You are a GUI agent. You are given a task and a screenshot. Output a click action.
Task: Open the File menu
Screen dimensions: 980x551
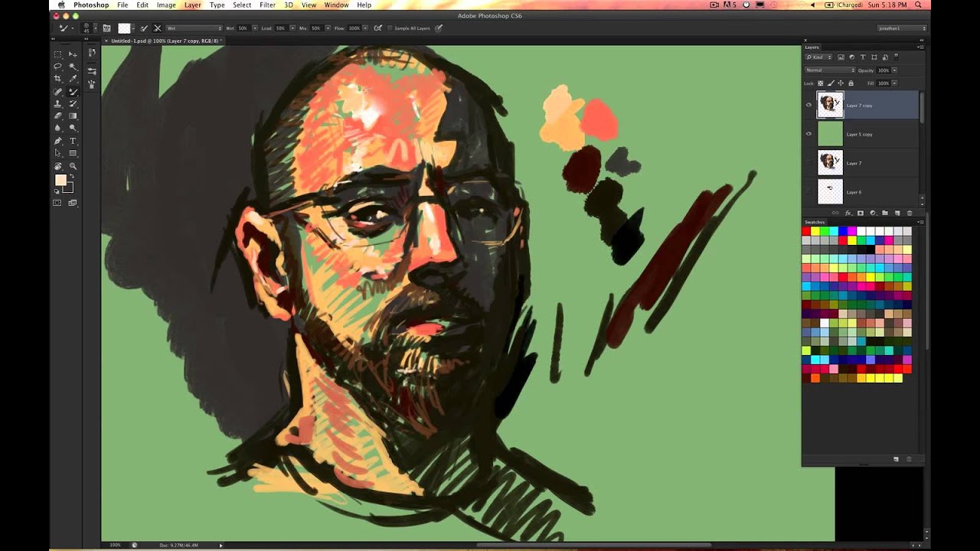(x=122, y=5)
